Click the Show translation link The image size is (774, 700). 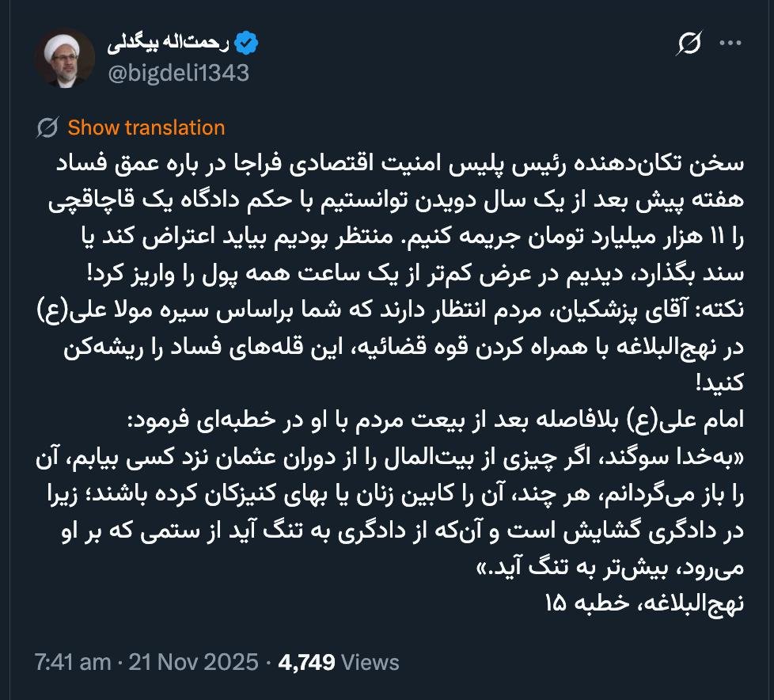pyautogui.click(x=146, y=127)
